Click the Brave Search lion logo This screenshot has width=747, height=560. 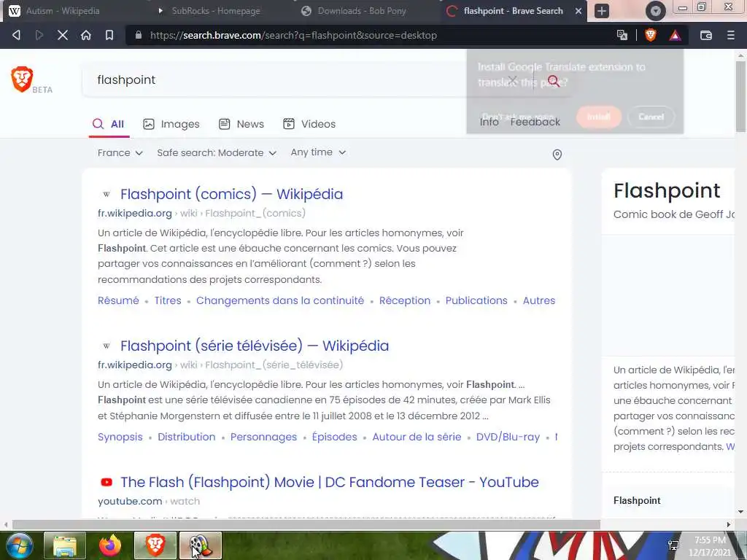coord(22,79)
